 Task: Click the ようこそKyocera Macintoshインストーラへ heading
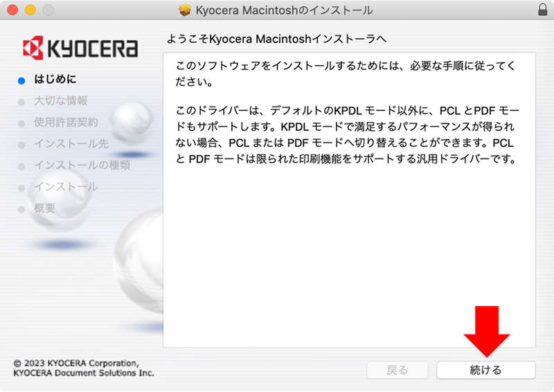point(276,39)
